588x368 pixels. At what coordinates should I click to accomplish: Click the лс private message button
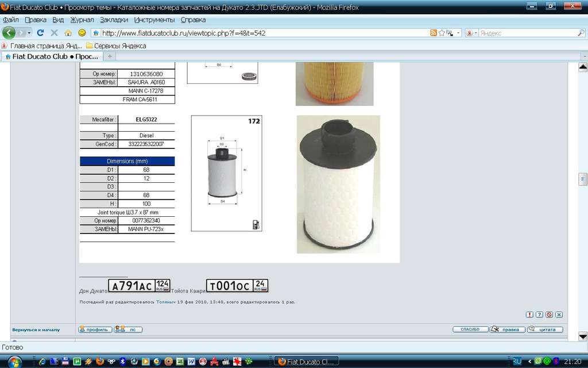[128, 329]
